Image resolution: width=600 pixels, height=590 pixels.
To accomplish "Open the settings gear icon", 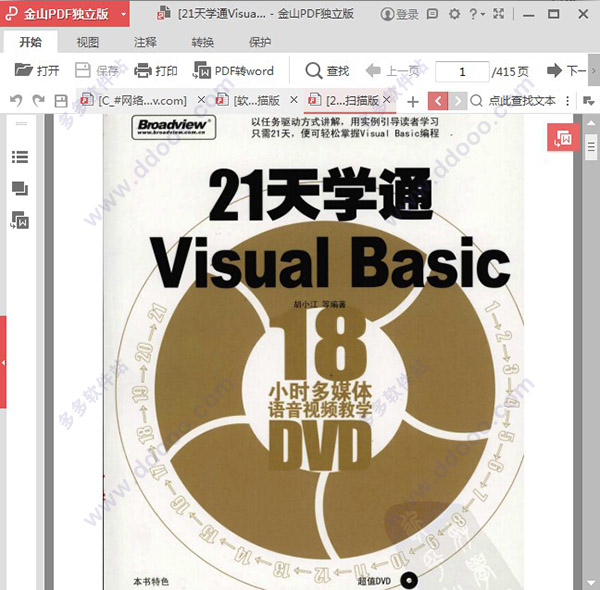I will tap(454, 14).
